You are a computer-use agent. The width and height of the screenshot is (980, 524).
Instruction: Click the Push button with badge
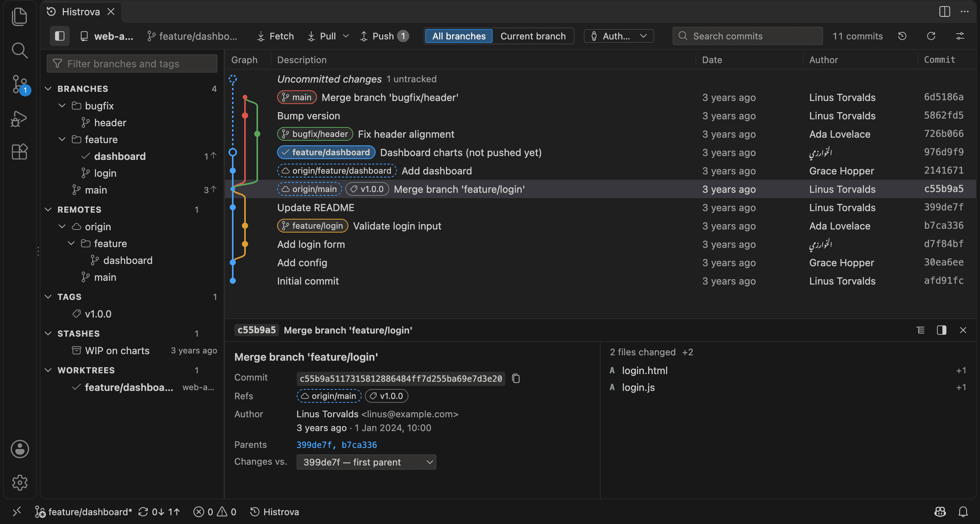(x=384, y=36)
